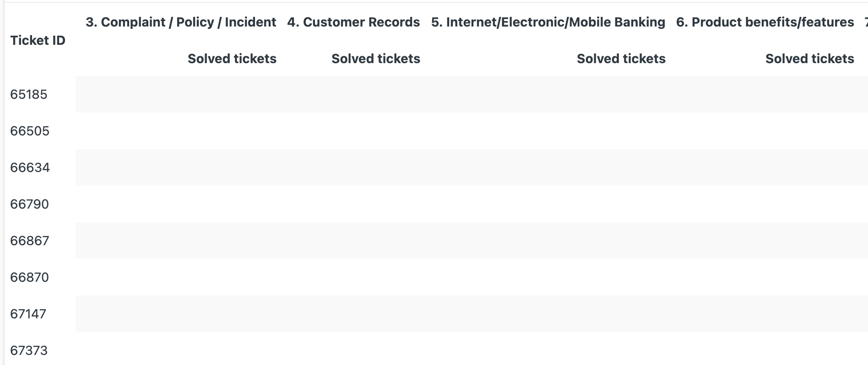Screen dimensions: 868x365
Task: Open ticket 66634
Action: (30, 167)
